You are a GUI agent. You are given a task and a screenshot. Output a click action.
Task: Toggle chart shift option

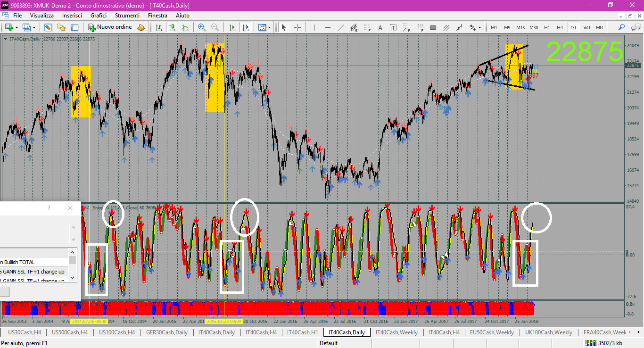tap(245, 27)
